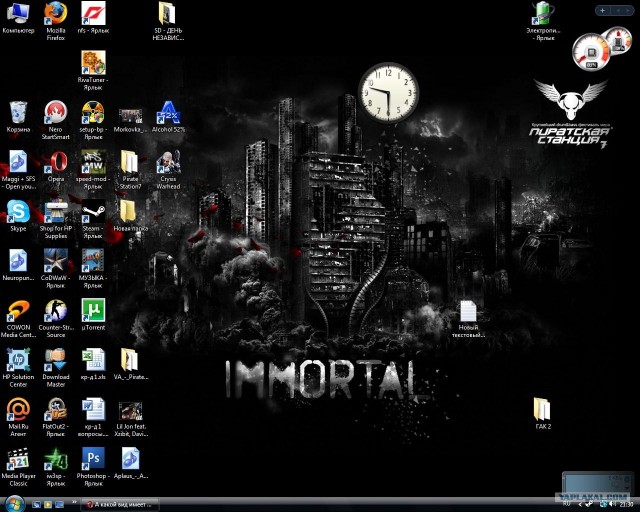The image size is (640, 512).
Task: Launch Crysis Warhead shortcut
Action: (168, 170)
